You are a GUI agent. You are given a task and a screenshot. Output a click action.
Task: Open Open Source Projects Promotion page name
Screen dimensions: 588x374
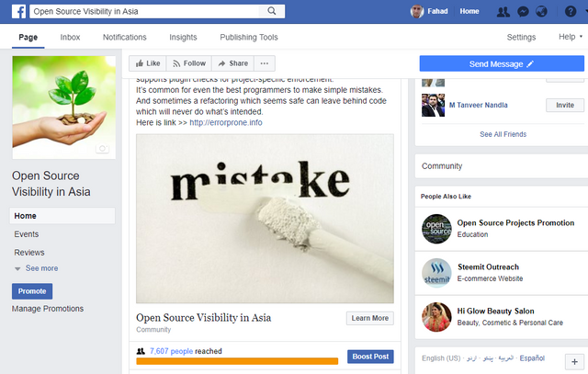point(515,222)
